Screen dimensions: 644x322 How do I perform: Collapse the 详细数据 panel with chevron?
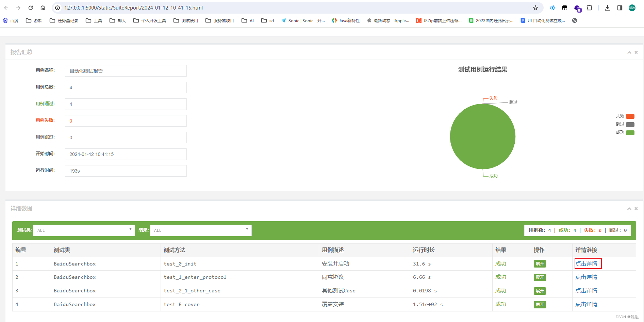click(x=629, y=209)
